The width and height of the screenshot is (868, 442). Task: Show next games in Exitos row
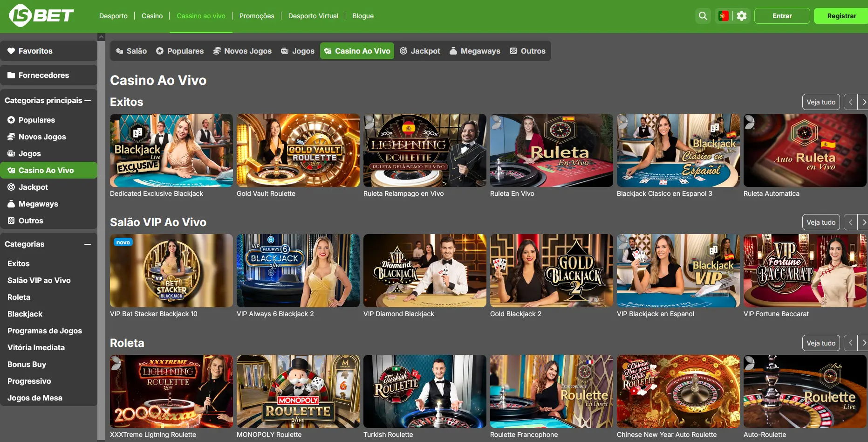[863, 102]
